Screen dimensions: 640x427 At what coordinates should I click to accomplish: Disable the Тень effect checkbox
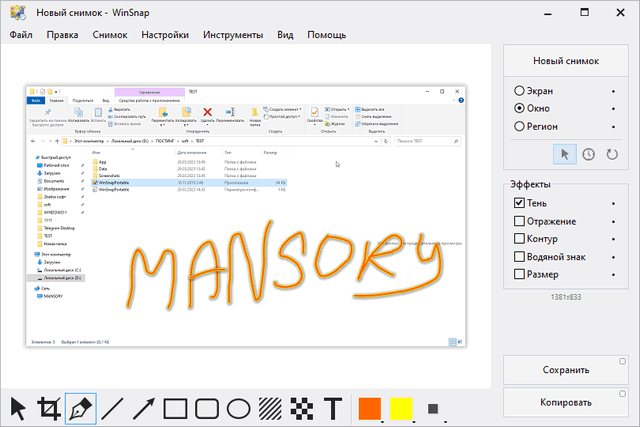(x=519, y=202)
